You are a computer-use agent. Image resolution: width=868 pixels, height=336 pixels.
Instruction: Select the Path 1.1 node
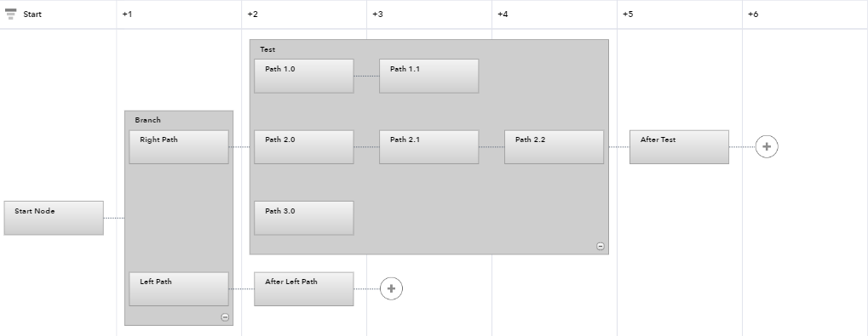[429, 76]
